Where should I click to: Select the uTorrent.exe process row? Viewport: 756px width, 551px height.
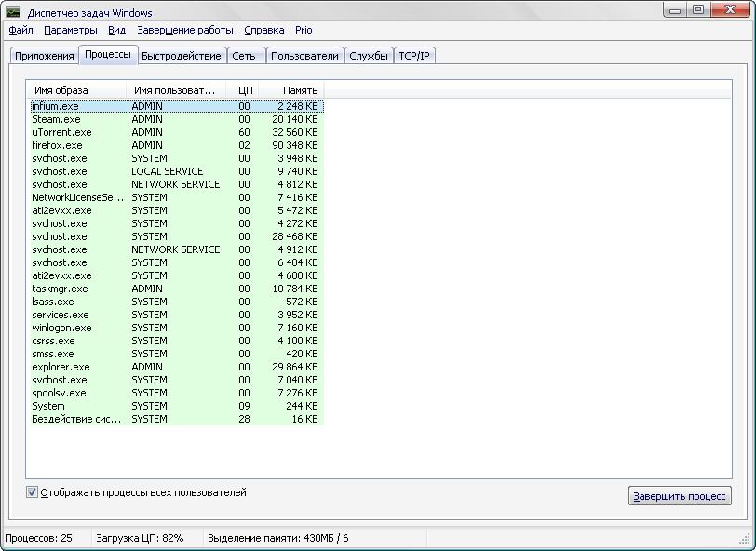[62, 132]
